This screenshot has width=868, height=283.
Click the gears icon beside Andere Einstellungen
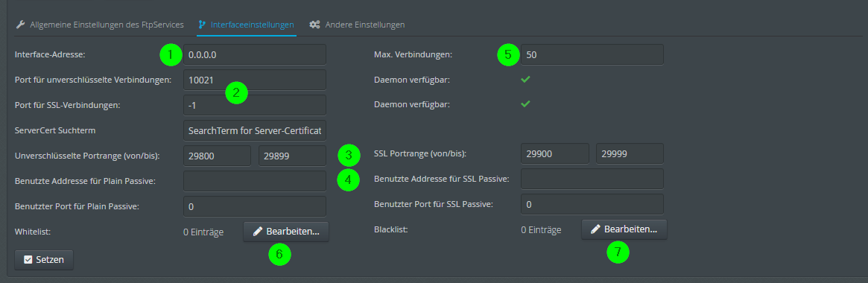[x=314, y=25]
